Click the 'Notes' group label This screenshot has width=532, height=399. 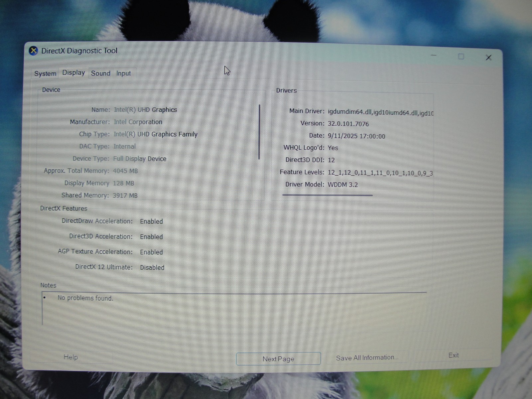(48, 285)
